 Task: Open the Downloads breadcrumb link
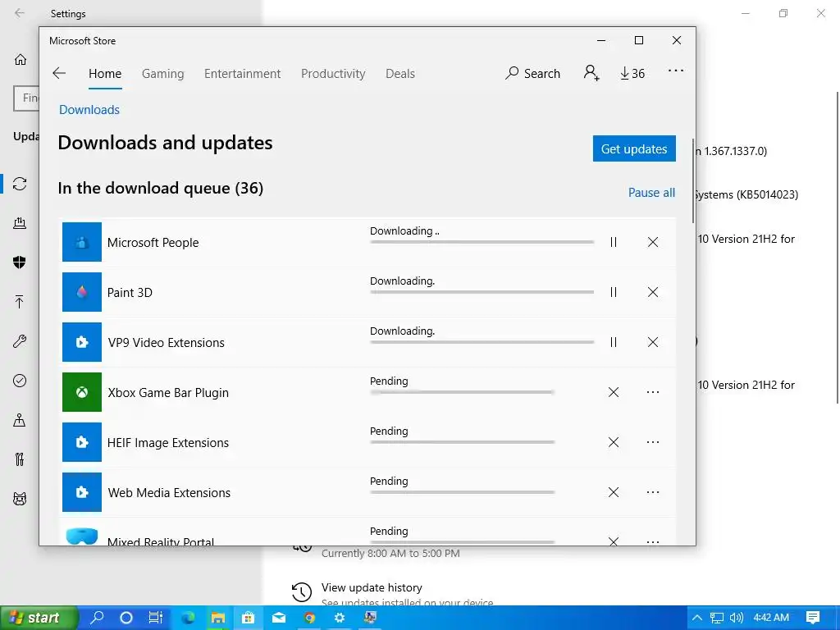pyautogui.click(x=89, y=110)
